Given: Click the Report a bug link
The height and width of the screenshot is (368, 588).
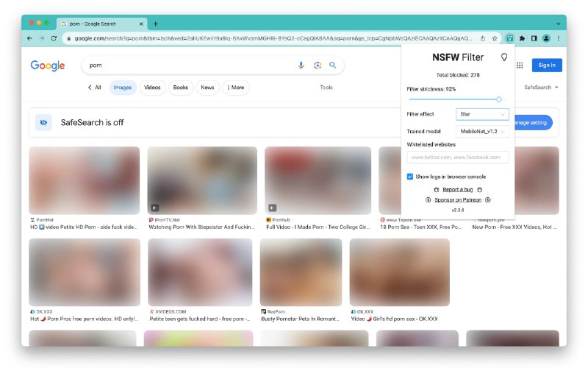Looking at the screenshot, I should pos(457,189).
